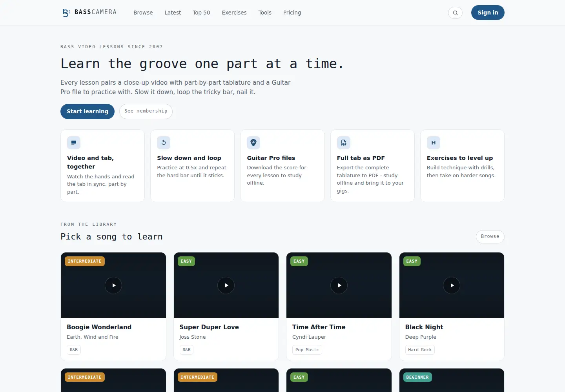
Task: Click the Pop Music genre tag
Action: (x=307, y=350)
